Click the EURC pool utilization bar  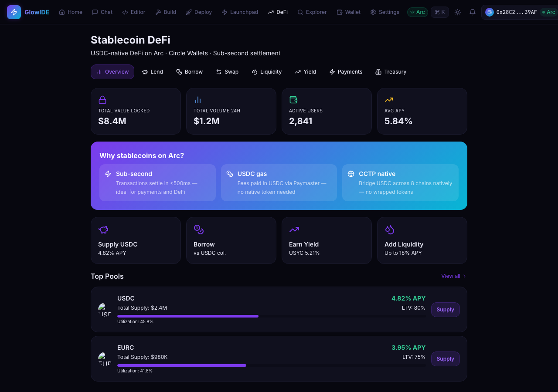click(272, 365)
